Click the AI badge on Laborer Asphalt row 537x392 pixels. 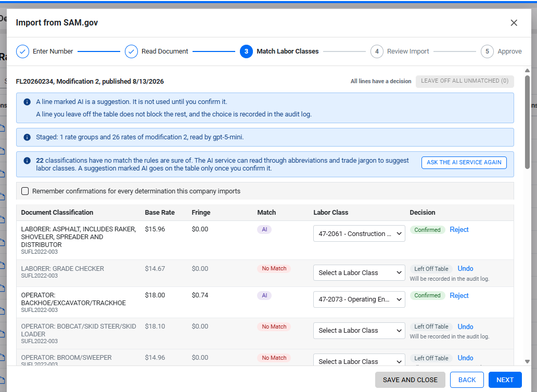coord(264,229)
